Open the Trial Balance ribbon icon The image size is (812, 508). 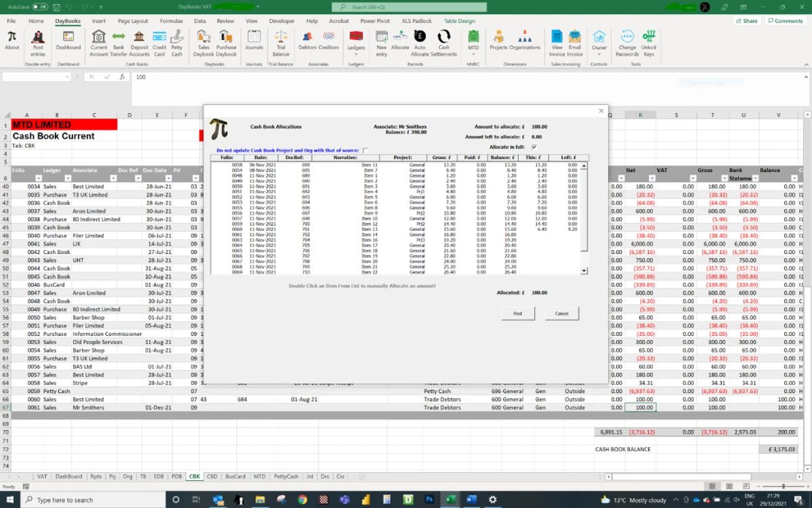pos(281,41)
